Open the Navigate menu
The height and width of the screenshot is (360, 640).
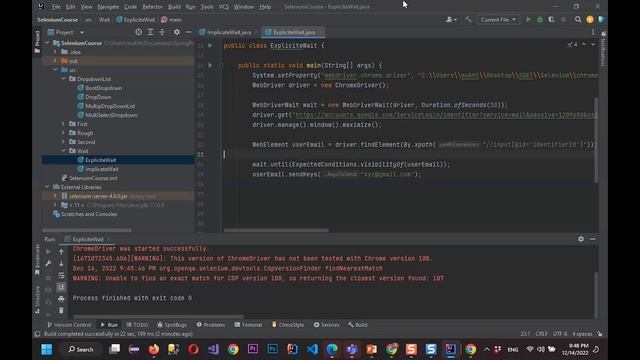point(108,7)
